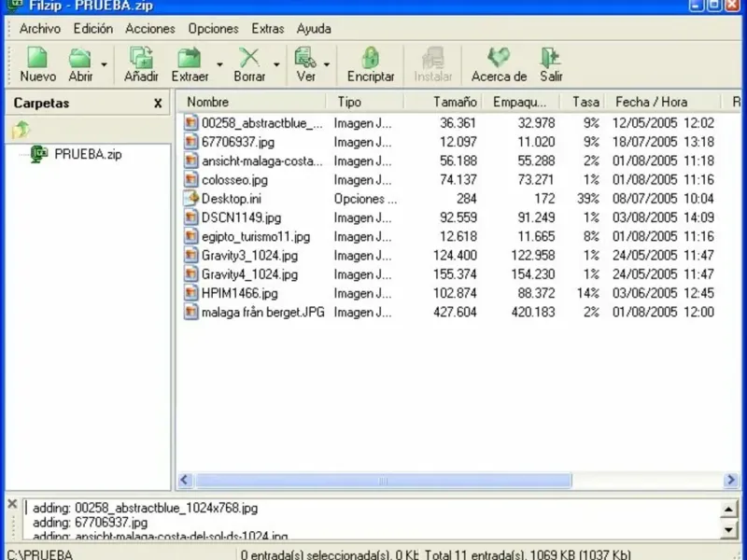Extract files with Extraer icon

[190, 63]
